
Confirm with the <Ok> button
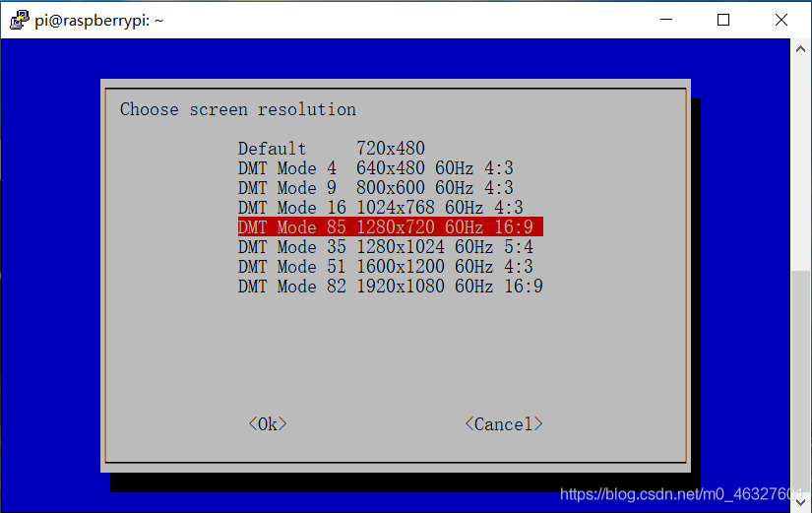tap(267, 423)
